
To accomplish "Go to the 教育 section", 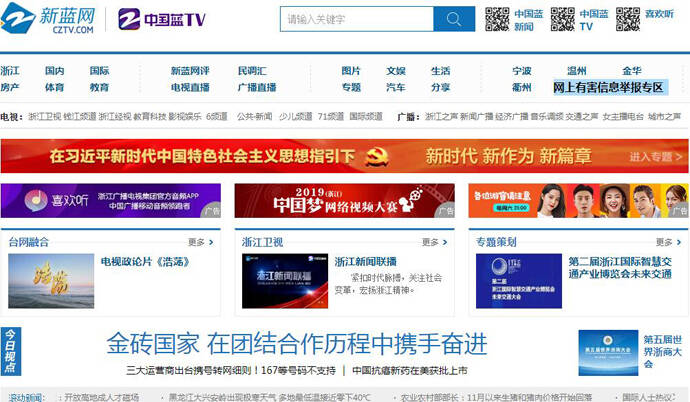I will 99,88.
